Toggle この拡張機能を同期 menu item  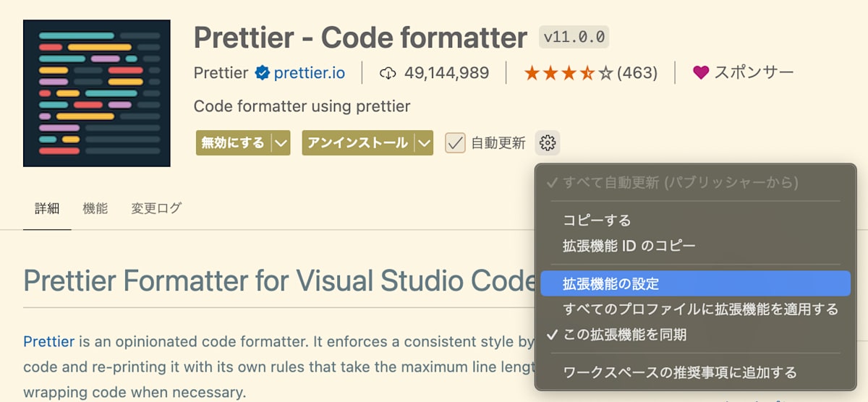(695, 335)
